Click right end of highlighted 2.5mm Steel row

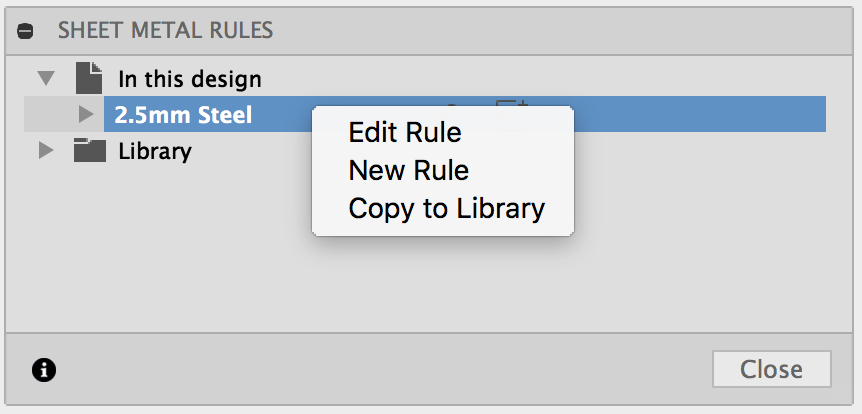[780, 115]
